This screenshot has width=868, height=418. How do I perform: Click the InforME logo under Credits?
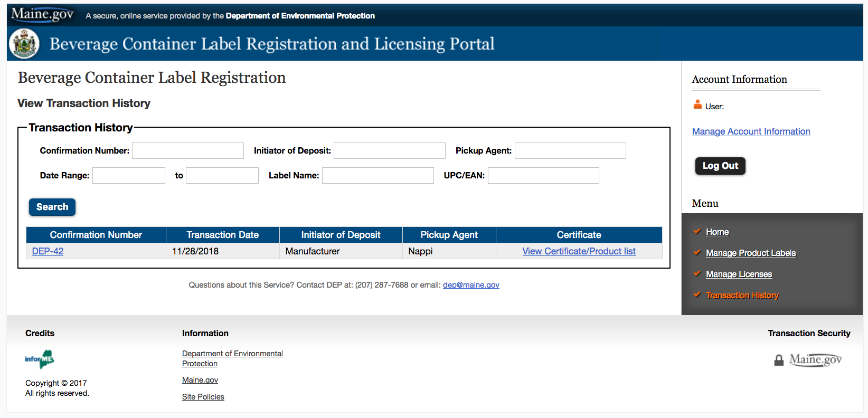pyautogui.click(x=40, y=359)
